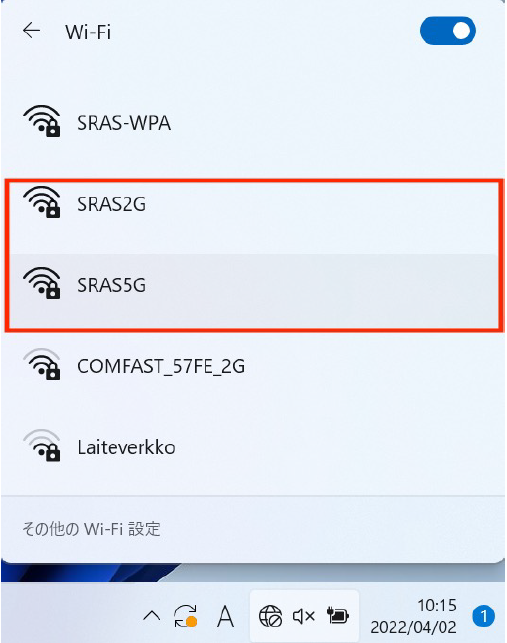Screen dimensions: 507x643
Task: Click the Laiteverkko weak signal icon
Action: 42,445
